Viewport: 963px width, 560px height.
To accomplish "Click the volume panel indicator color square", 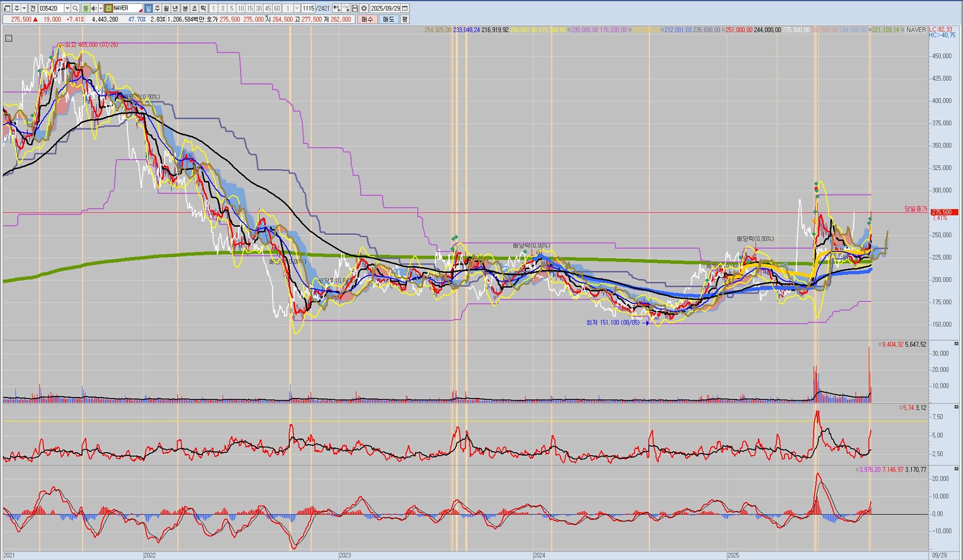I will (x=880, y=344).
